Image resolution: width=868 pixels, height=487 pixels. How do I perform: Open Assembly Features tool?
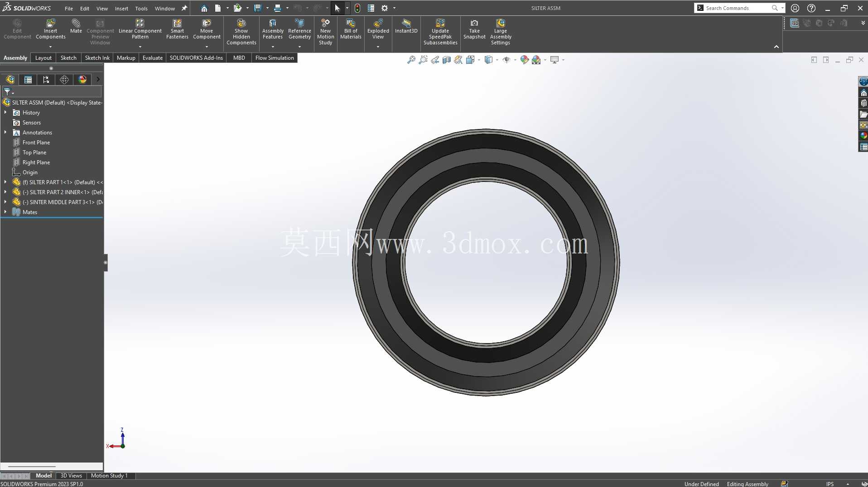coord(273,29)
